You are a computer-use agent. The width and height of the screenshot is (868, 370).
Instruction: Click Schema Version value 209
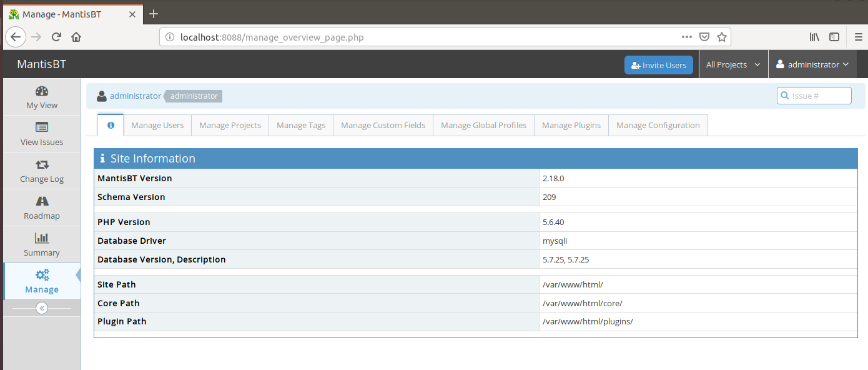tap(550, 197)
